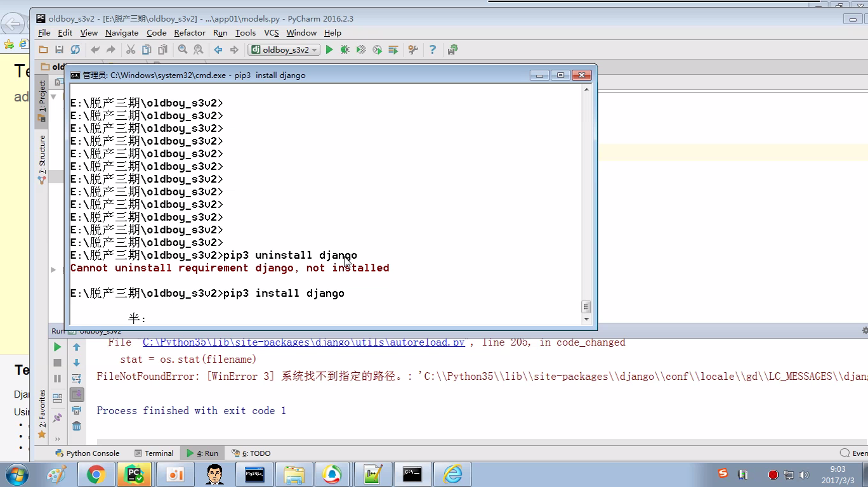This screenshot has height=487, width=868.
Task: Open the Terminal tool tab
Action: tap(154, 453)
